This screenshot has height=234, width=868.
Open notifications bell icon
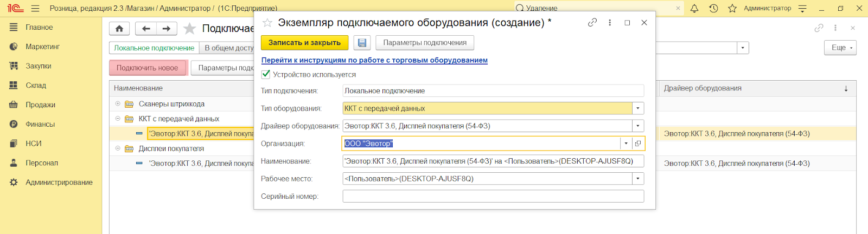[x=694, y=8]
